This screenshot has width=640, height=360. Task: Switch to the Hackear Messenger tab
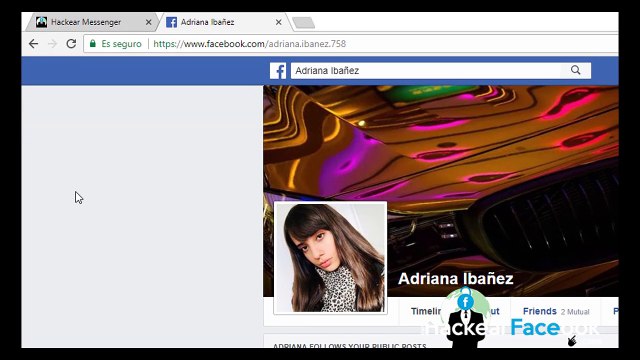tap(92, 22)
